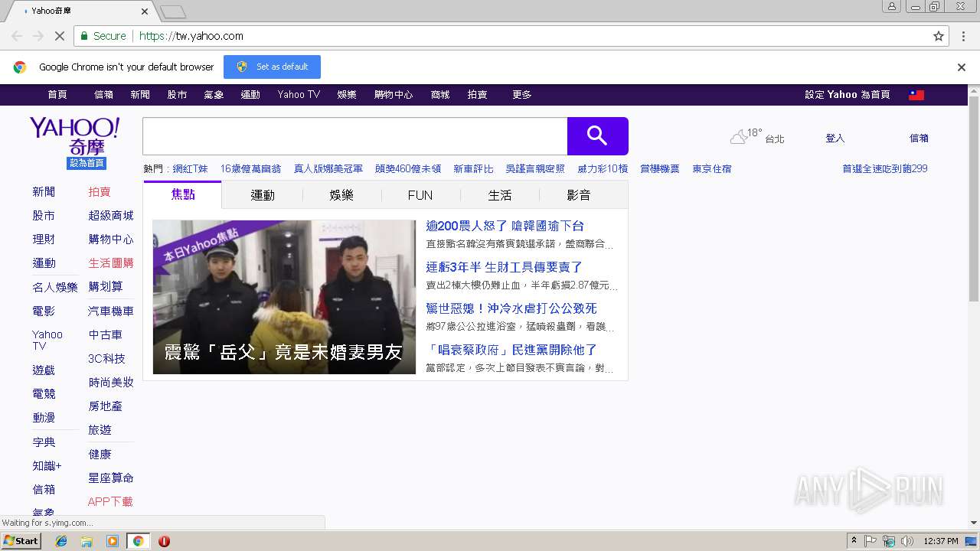980x551 pixels.
Task: Open 股市 in the top navigation bar
Action: pos(177,95)
